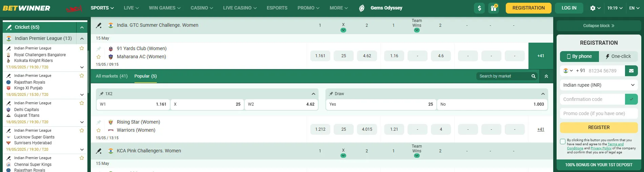Click the Promo code input field

[599, 113]
